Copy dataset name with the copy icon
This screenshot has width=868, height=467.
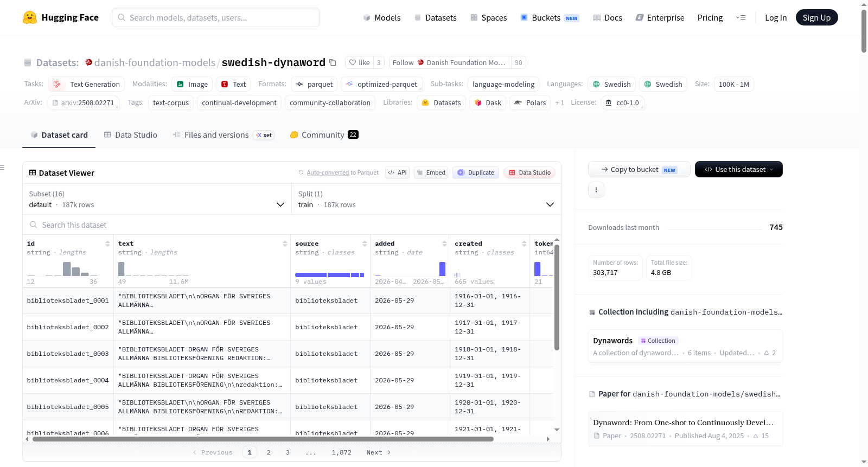tap(333, 63)
